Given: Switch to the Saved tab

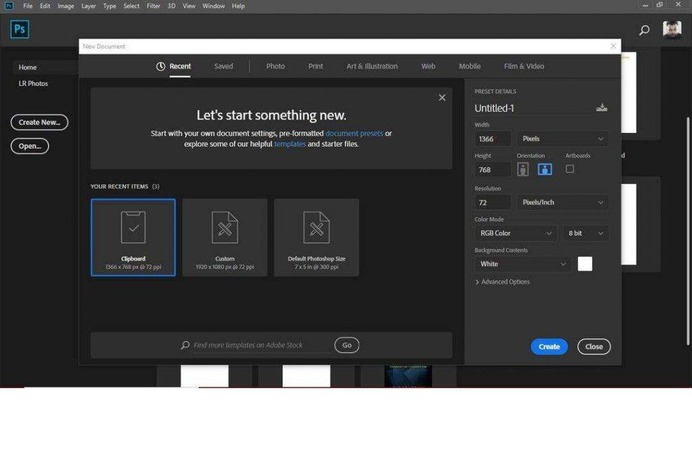Looking at the screenshot, I should point(223,66).
